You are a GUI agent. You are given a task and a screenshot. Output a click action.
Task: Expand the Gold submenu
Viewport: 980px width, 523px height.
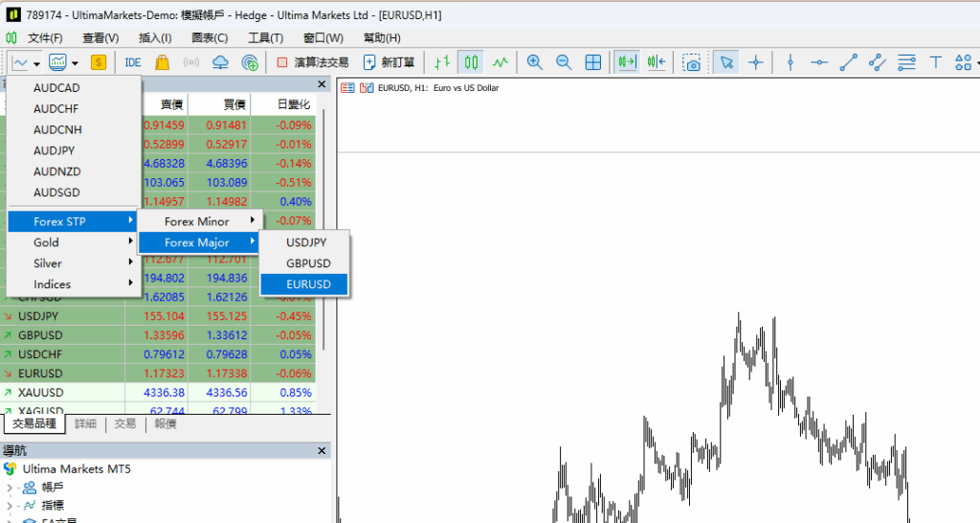point(74,242)
